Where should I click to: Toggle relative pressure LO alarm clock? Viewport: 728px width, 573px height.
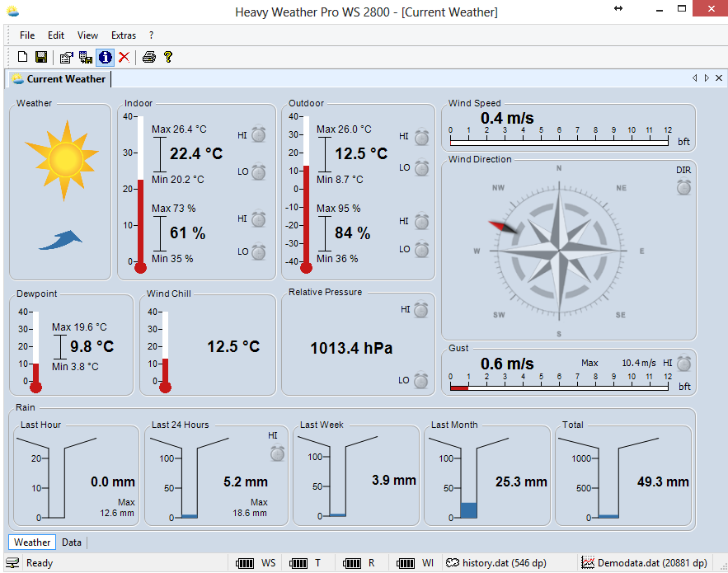pos(421,380)
